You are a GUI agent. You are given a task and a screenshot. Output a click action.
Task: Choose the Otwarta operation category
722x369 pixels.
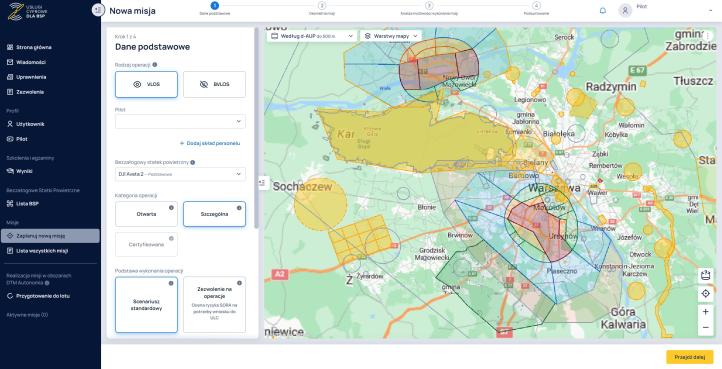146,214
